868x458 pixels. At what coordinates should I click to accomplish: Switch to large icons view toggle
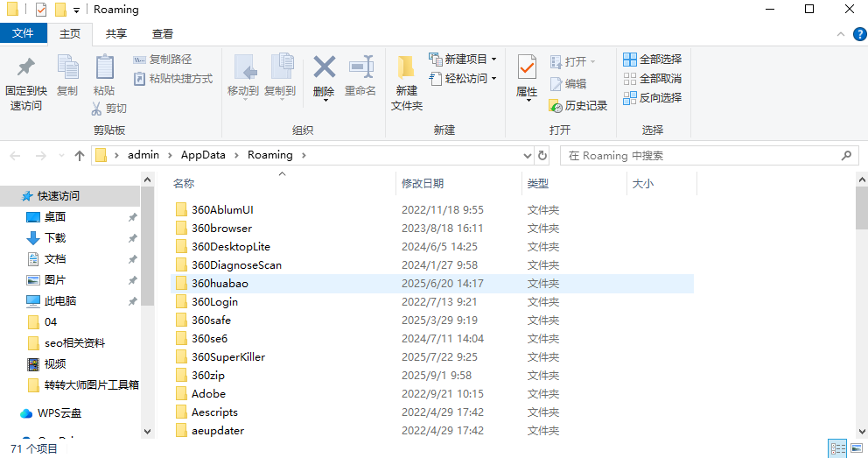tap(857, 448)
